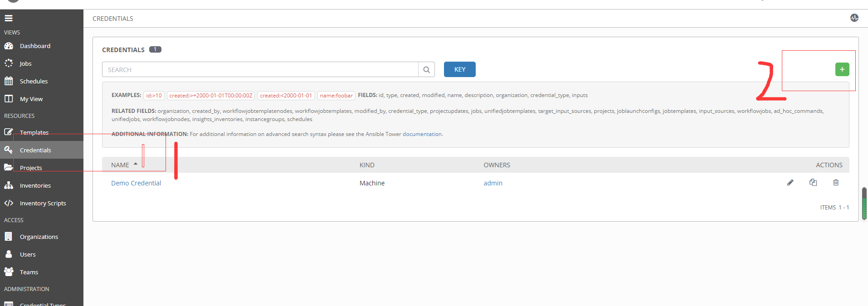
Task: Click the NAME sort arrow
Action: (136, 164)
